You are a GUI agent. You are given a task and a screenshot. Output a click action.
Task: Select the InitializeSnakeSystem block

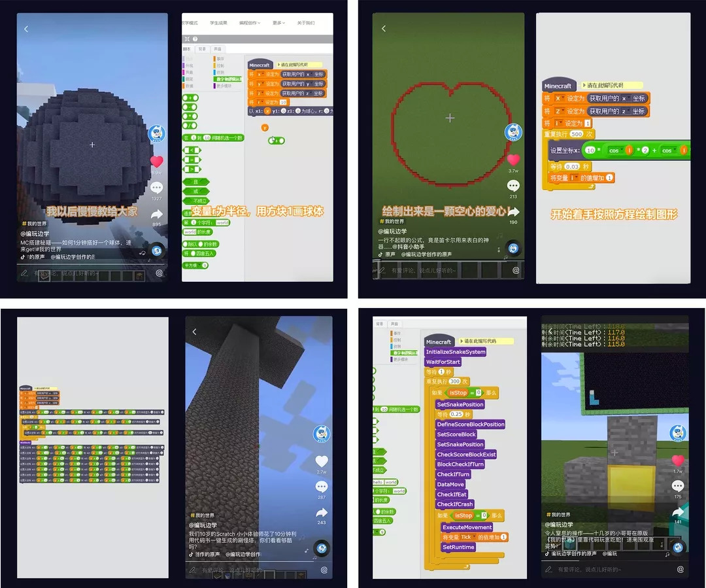[x=456, y=352]
